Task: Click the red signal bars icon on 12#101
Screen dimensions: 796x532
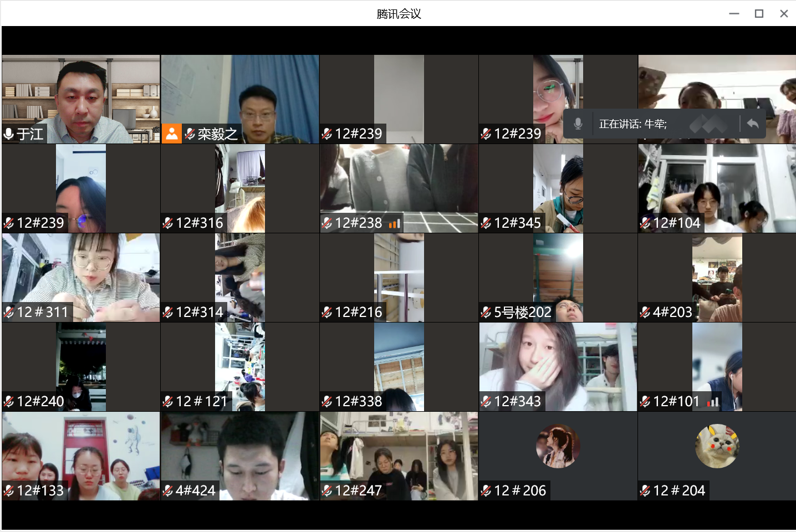Action: click(713, 402)
